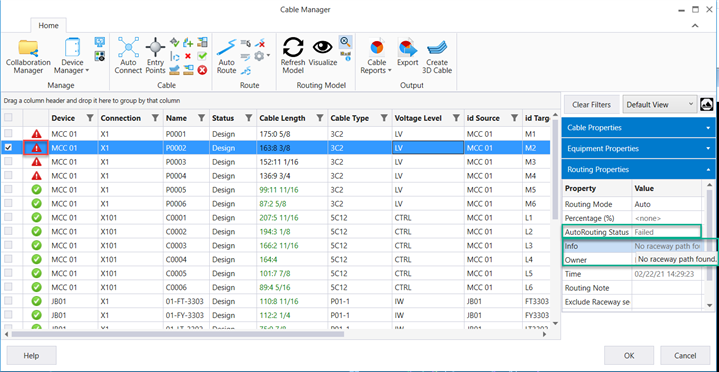The width and height of the screenshot is (719, 372).
Task: Click the logo button beside Default View
Action: (707, 105)
